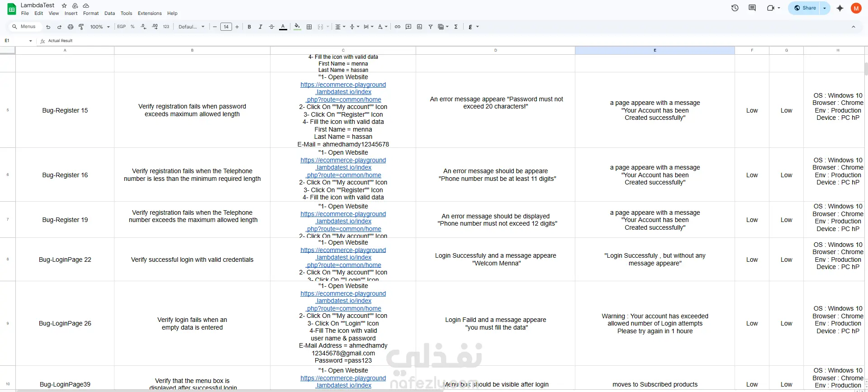Viewport: 868px width, 392px height.
Task: Insert a link from the toolbar
Action: coord(398,27)
